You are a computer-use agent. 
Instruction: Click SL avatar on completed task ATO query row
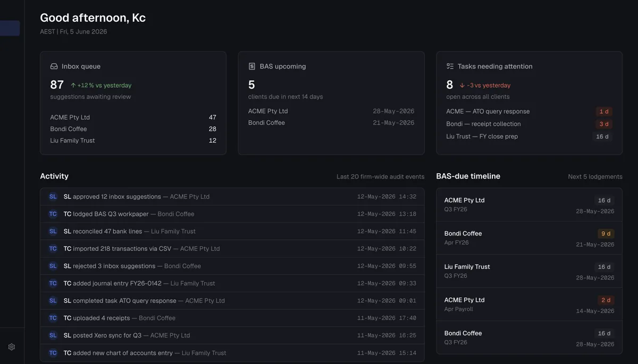click(x=53, y=301)
